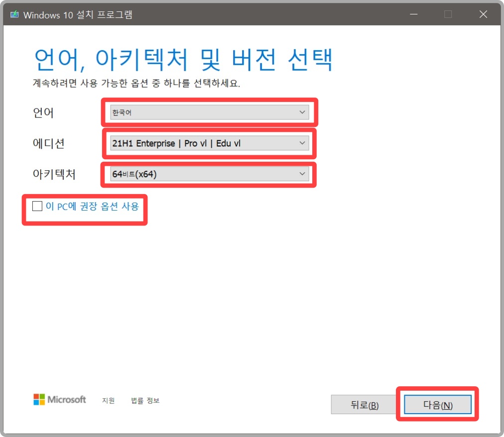Screen dimensions: 504x437
Task: Click the language dropdown chevron arrow
Action: point(302,112)
